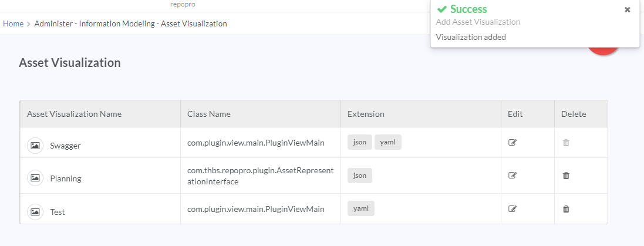This screenshot has width=644, height=246.
Task: Click the green Success checkmark icon
Action: point(441,9)
